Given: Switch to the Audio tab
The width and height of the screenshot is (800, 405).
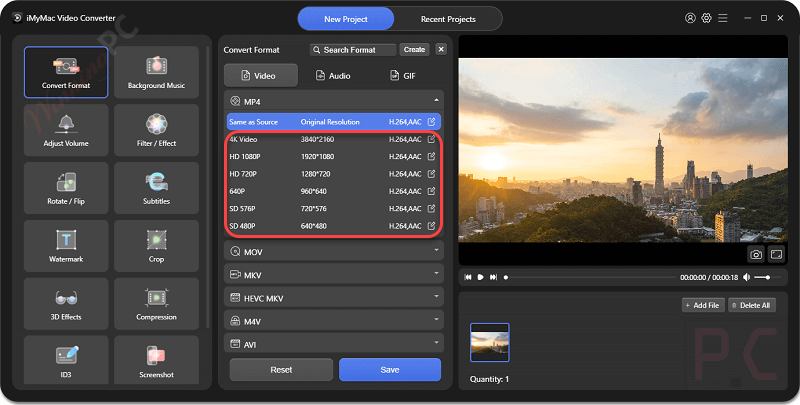Looking at the screenshot, I should click(334, 75).
